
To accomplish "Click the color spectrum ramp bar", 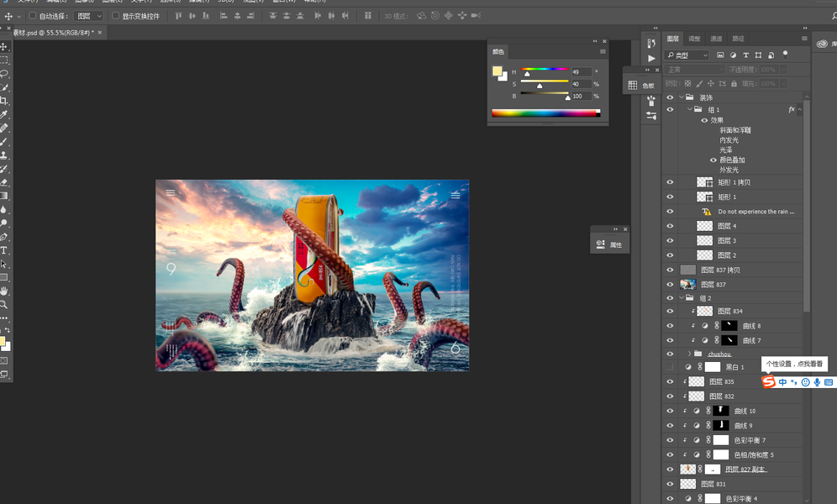I will click(545, 113).
